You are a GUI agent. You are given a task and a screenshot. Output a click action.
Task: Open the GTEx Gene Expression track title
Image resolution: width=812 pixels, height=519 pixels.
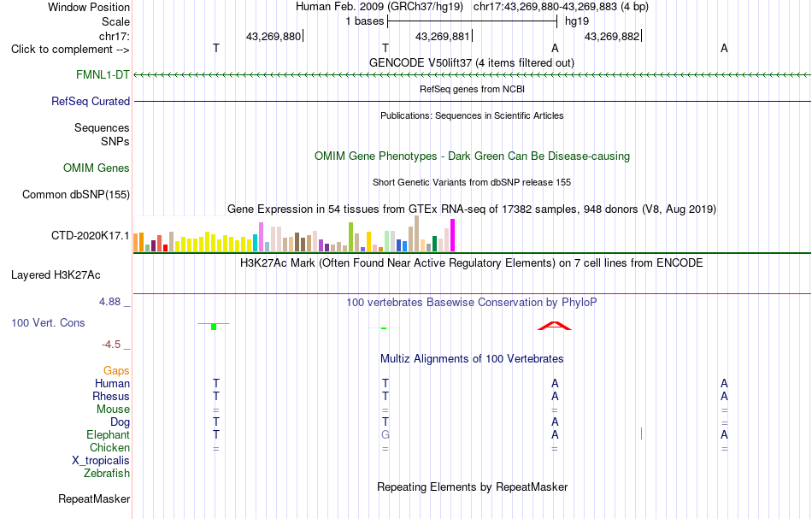pyautogui.click(x=472, y=209)
